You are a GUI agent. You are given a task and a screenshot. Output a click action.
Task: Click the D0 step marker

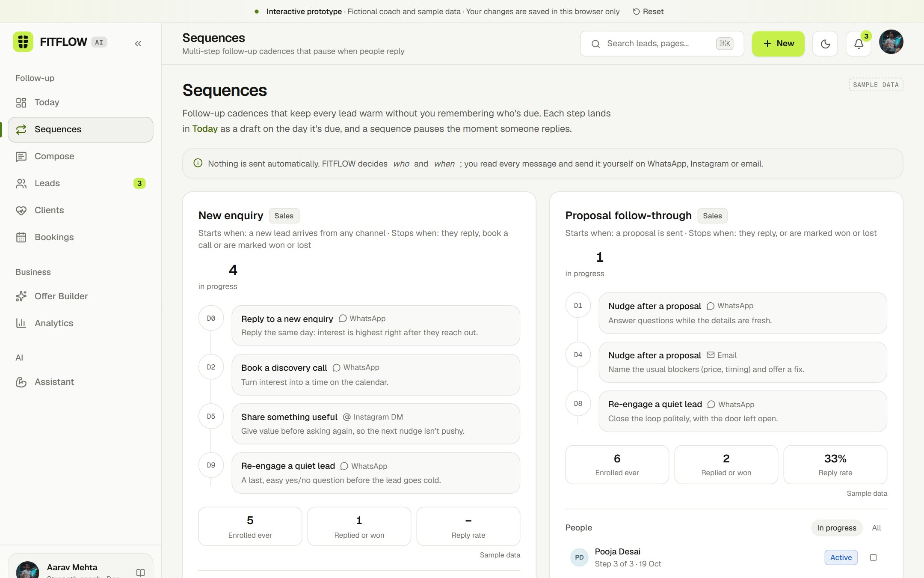[x=211, y=318]
